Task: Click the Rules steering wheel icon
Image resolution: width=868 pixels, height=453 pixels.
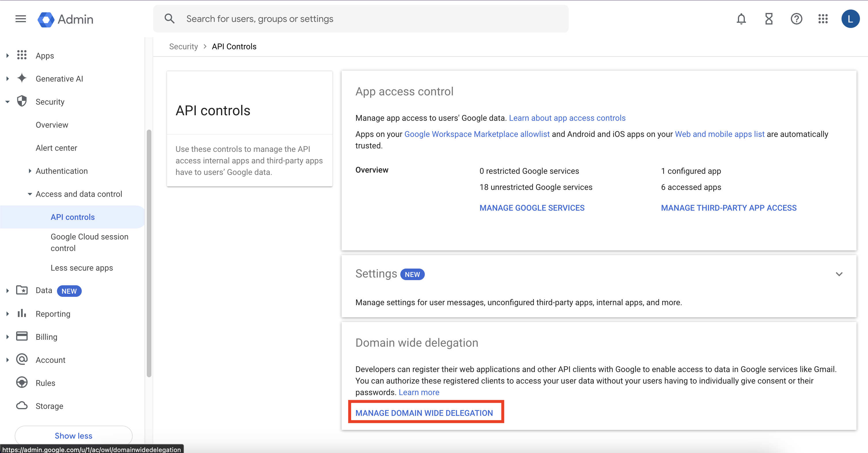Action: [22, 382]
